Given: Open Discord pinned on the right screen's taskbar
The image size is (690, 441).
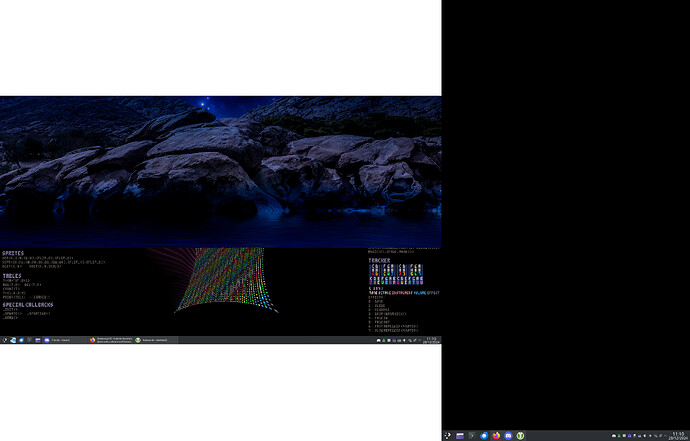Looking at the screenshot, I should point(508,435).
